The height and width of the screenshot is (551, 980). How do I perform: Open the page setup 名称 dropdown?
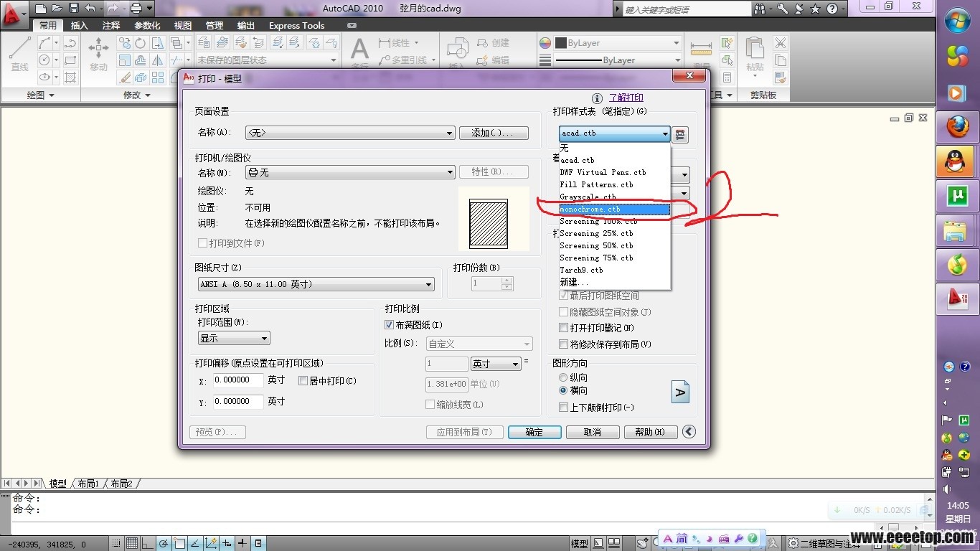point(350,133)
